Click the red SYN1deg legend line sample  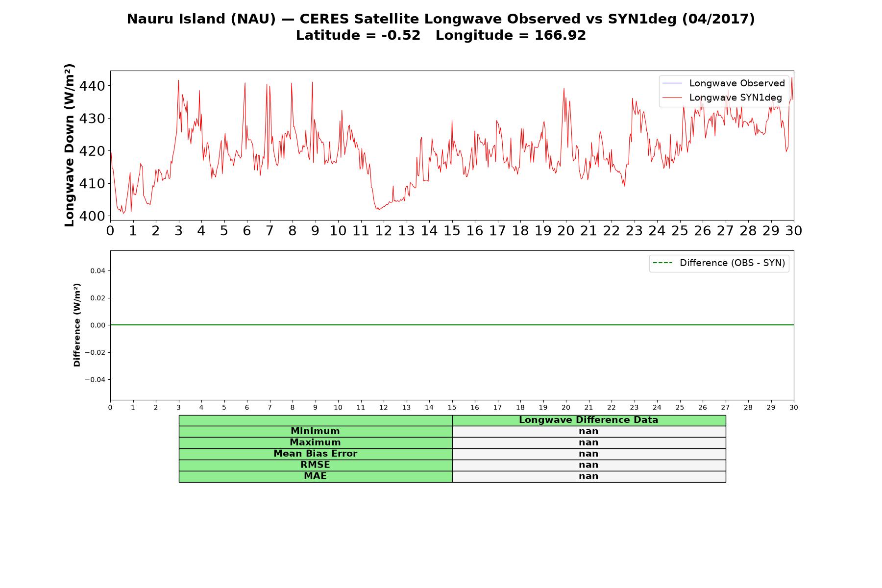click(672, 98)
